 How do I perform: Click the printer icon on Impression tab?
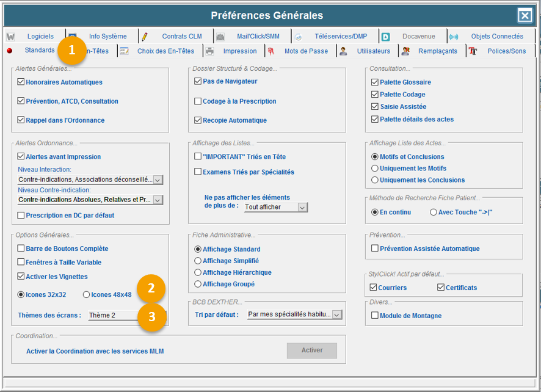[x=209, y=51]
